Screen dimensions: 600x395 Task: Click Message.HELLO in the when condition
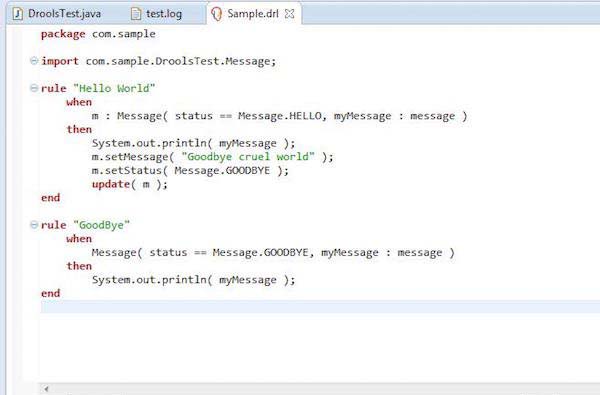tap(280, 116)
